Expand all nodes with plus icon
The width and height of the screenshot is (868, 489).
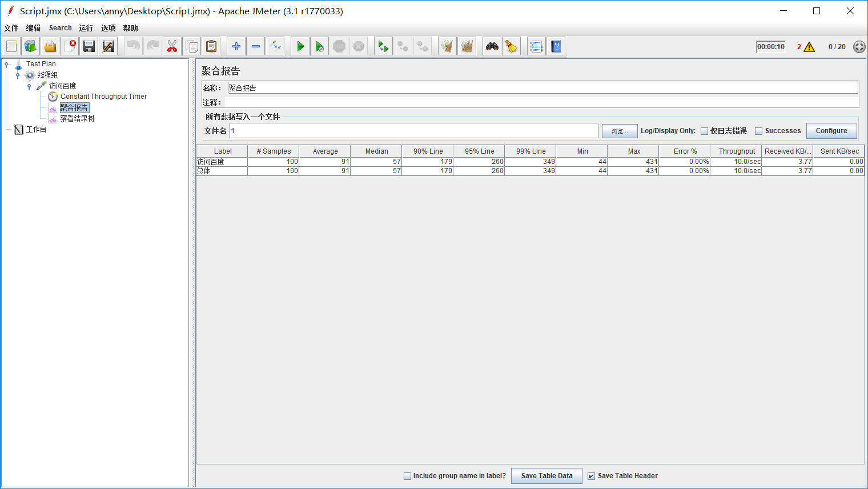click(x=236, y=46)
